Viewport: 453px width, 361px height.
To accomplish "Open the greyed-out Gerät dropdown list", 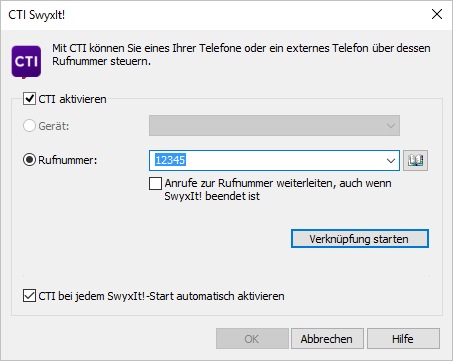I will coord(274,126).
